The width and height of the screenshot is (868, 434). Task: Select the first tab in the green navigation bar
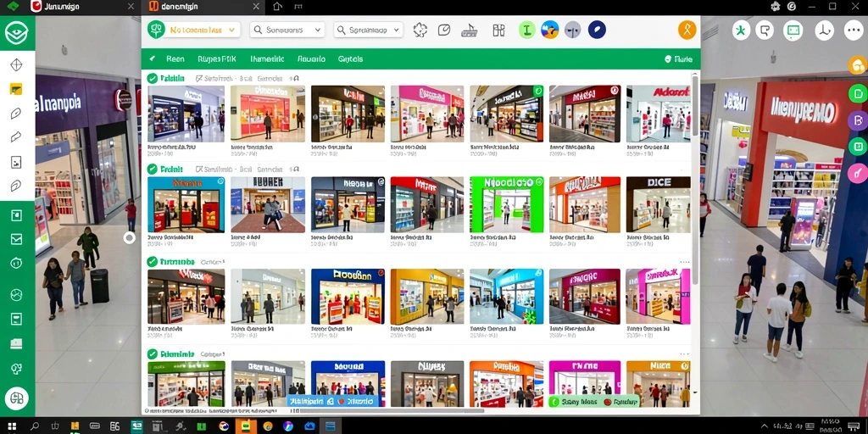(175, 58)
